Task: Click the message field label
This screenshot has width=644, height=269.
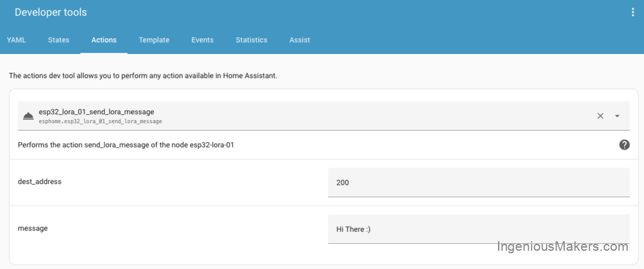Action: click(33, 228)
